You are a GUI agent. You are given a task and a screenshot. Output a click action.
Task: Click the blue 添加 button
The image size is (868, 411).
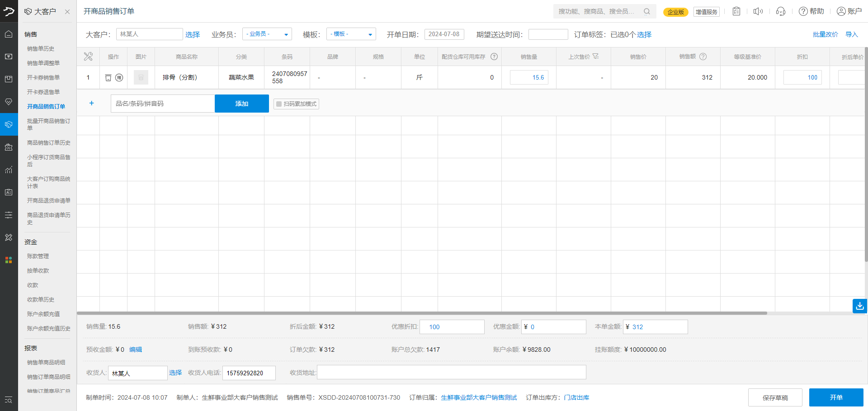242,104
